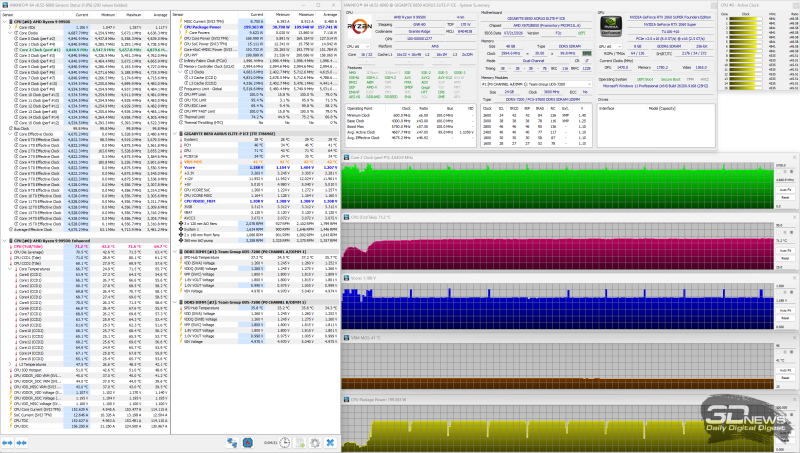Expand the Core VIDs tree node
This screenshot has width=800, height=453.
10,27
